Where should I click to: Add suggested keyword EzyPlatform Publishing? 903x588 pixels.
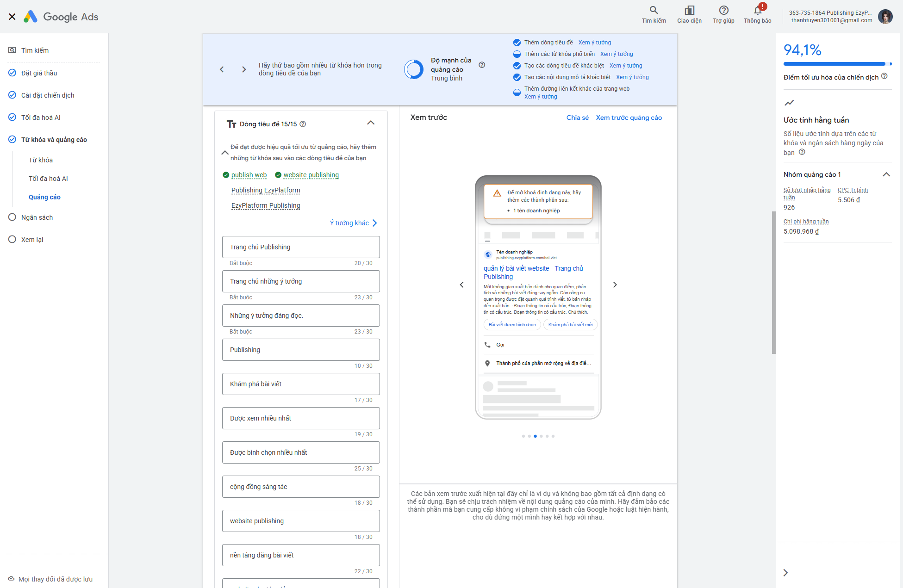pos(266,205)
